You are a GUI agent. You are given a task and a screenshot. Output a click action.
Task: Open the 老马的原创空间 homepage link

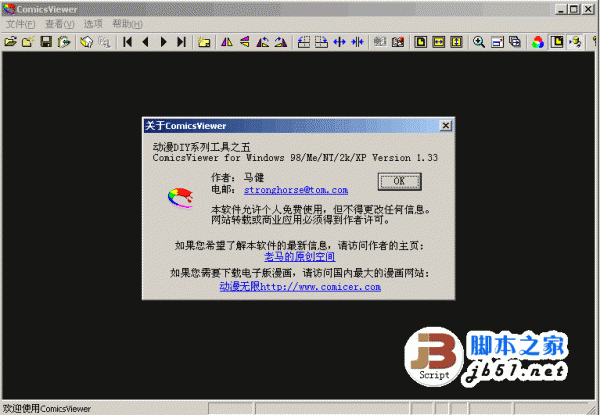[x=300, y=257]
